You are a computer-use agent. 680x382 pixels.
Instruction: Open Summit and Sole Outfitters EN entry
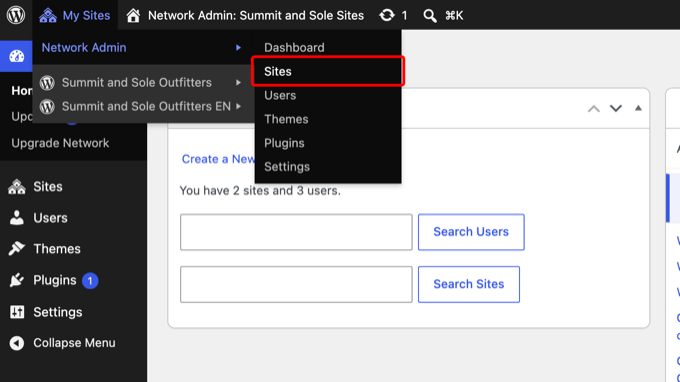point(146,106)
